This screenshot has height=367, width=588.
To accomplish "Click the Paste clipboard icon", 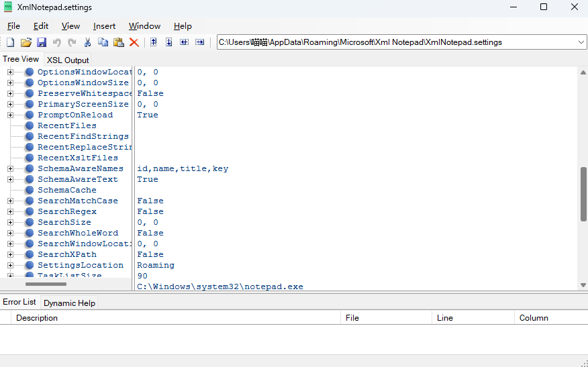I will pyautogui.click(x=119, y=42).
